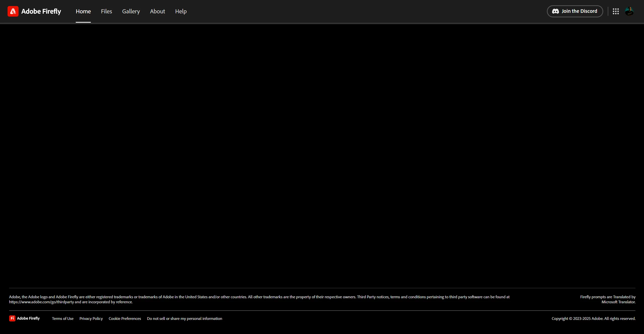Click the copyright notice text
This screenshot has height=334, width=644.
[593, 319]
